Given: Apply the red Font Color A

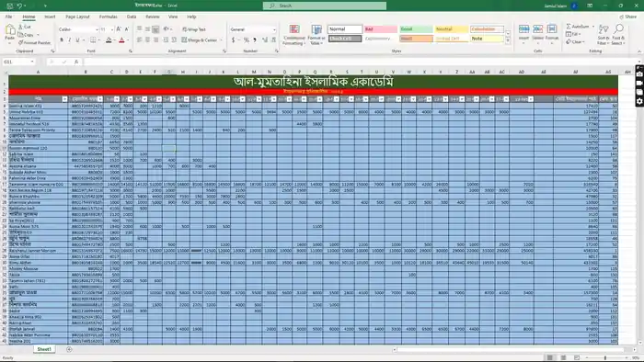Looking at the screenshot, I should pos(121,40).
